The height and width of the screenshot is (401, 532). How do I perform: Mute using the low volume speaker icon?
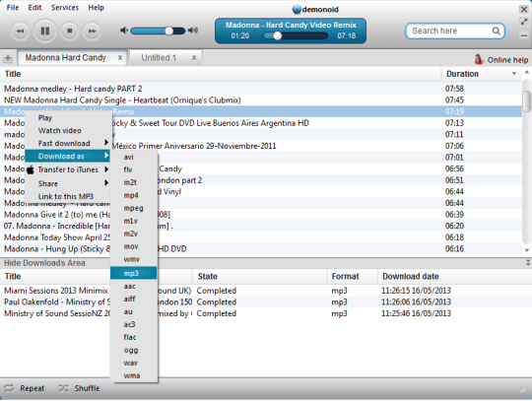pyautogui.click(x=124, y=31)
